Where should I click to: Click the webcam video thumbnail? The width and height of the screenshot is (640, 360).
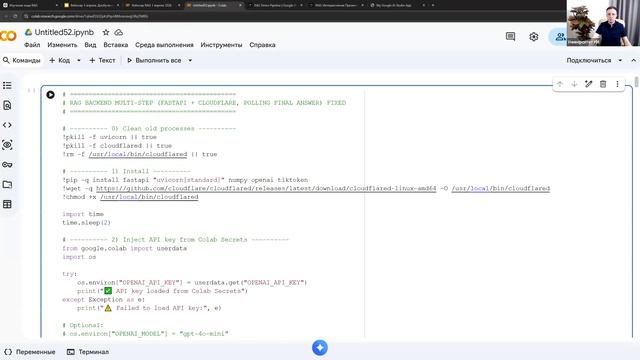(x=603, y=23)
